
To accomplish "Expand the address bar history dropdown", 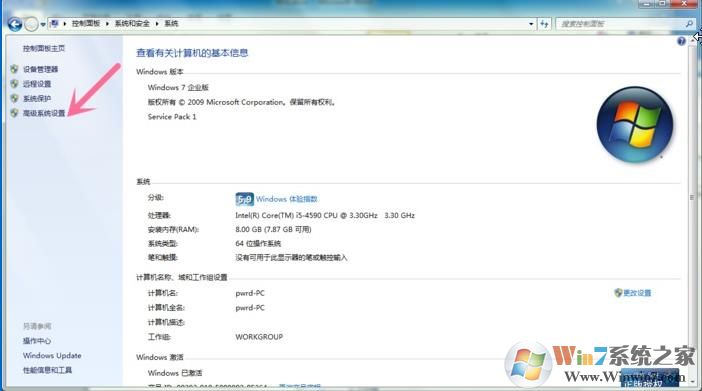I will [x=531, y=24].
